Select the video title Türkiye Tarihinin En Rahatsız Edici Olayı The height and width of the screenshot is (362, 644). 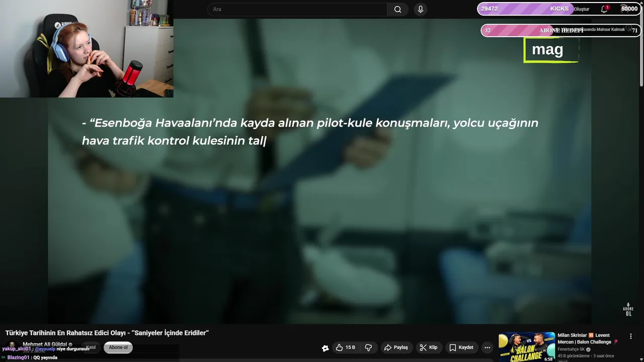click(x=107, y=333)
